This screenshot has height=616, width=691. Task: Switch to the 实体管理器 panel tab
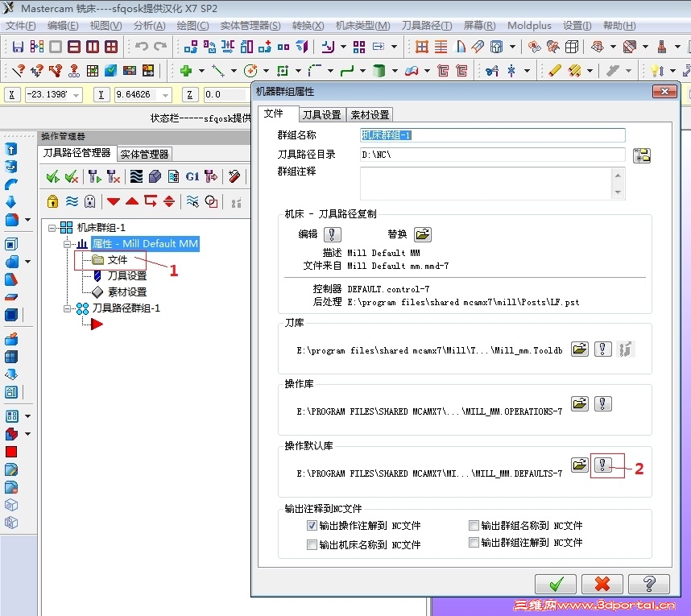coord(144,155)
